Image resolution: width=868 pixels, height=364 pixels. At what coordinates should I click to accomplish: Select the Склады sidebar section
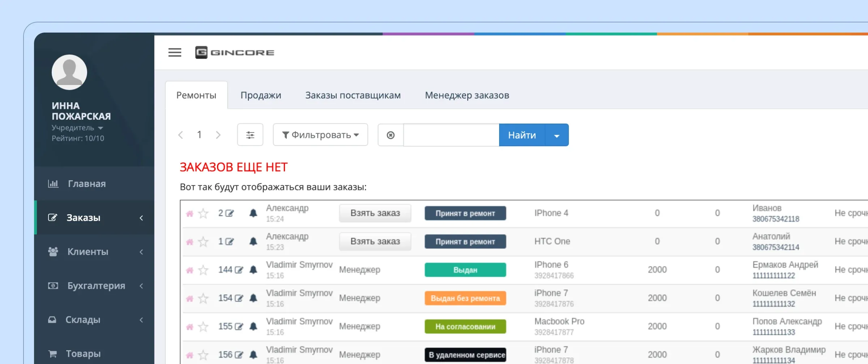click(83, 319)
